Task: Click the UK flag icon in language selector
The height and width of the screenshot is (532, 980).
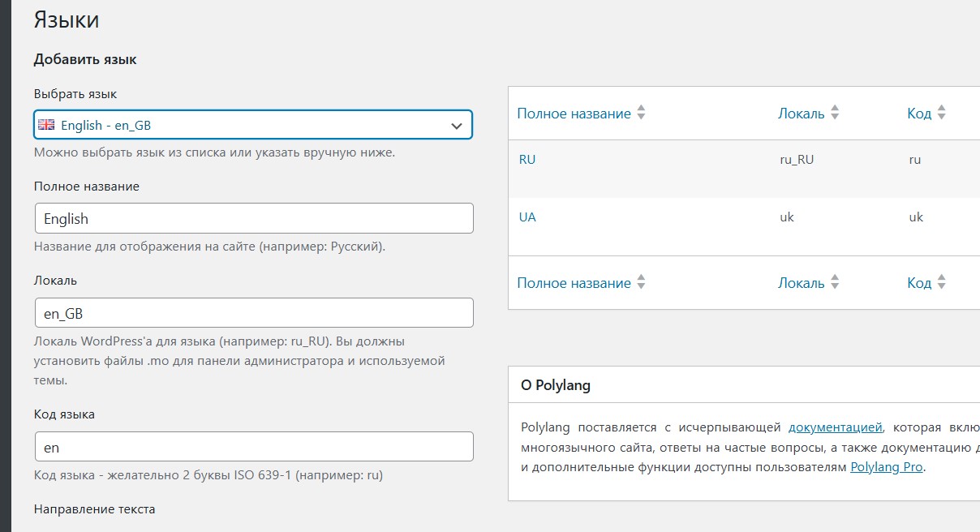Action: click(x=46, y=125)
